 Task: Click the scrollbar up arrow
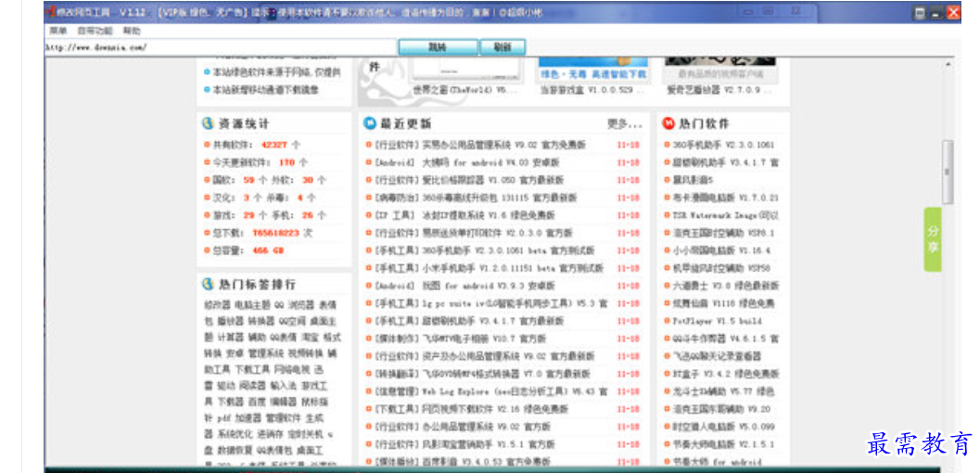(x=948, y=64)
